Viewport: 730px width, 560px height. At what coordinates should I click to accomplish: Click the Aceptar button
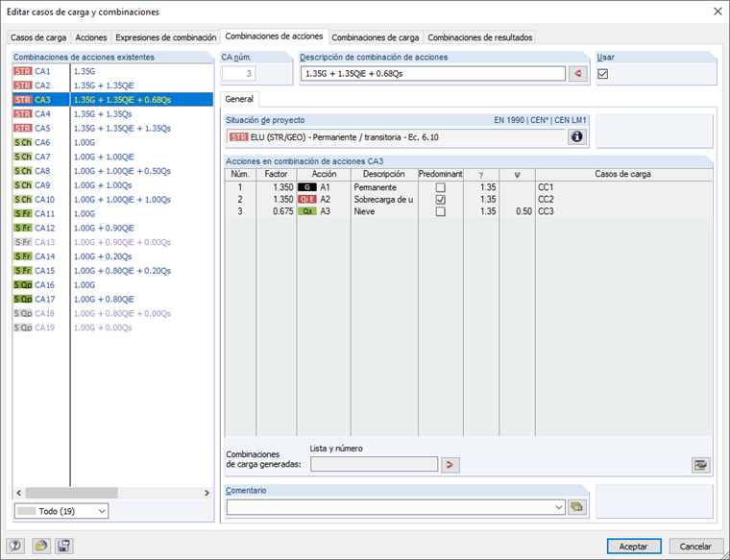point(634,546)
